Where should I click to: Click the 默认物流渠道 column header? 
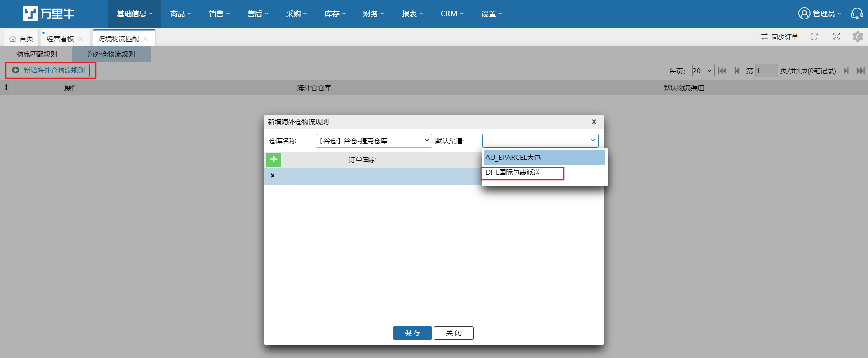point(684,87)
